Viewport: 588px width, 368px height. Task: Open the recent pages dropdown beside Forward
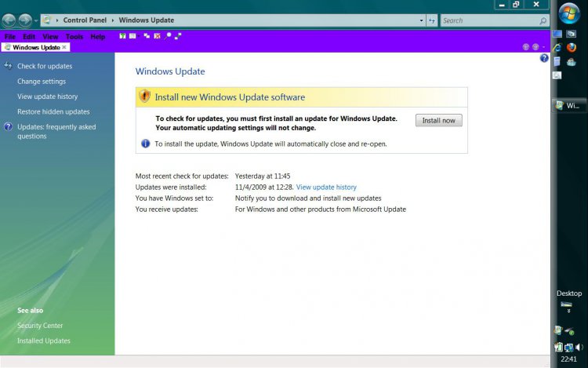[x=36, y=20]
